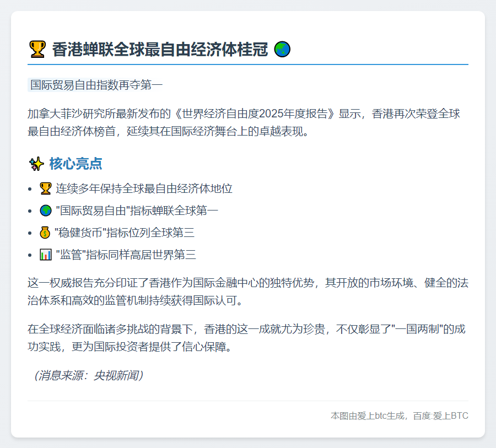Click the globe icon at the title end
Screen dimensions: 496x448
283,50
